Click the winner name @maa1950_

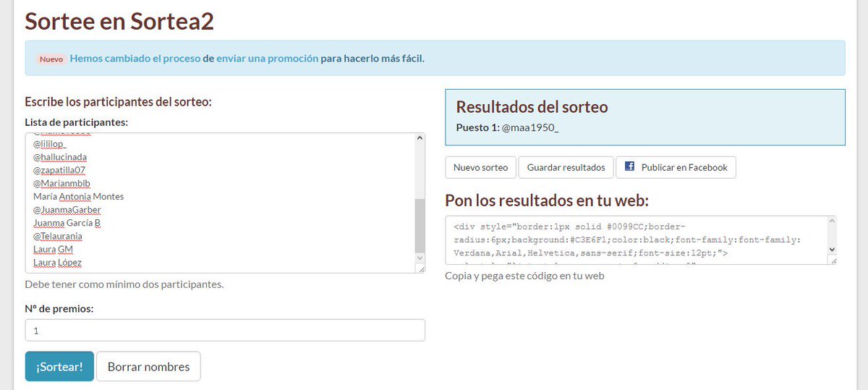530,127
